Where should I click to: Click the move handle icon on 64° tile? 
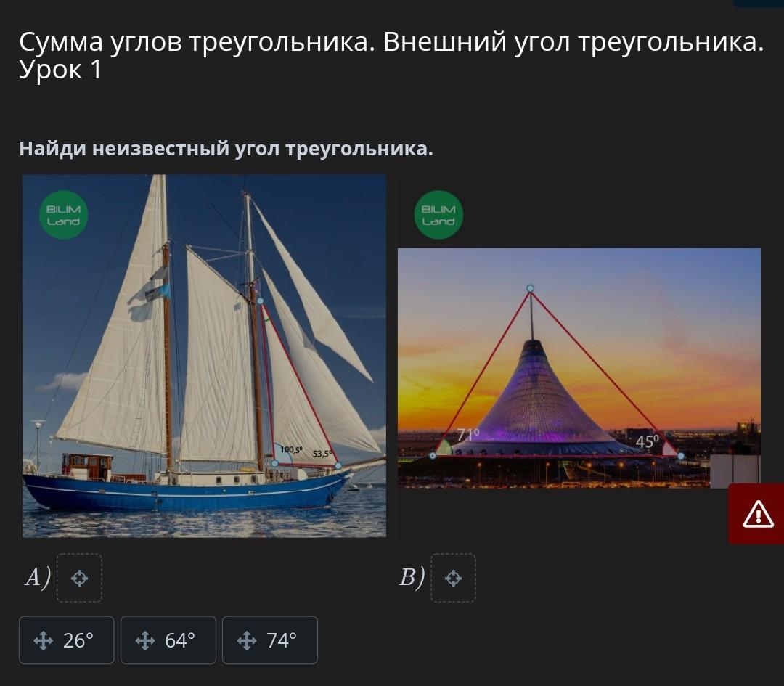point(145,640)
